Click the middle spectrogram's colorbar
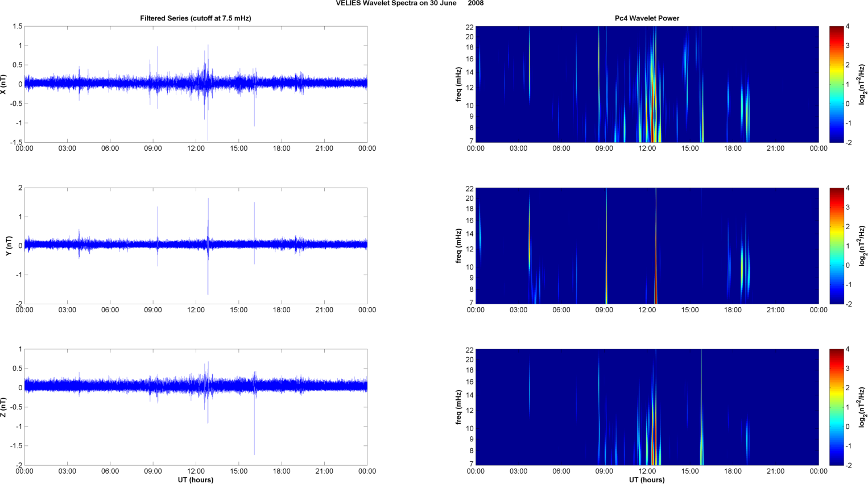The width and height of the screenshot is (868, 484). (836, 246)
